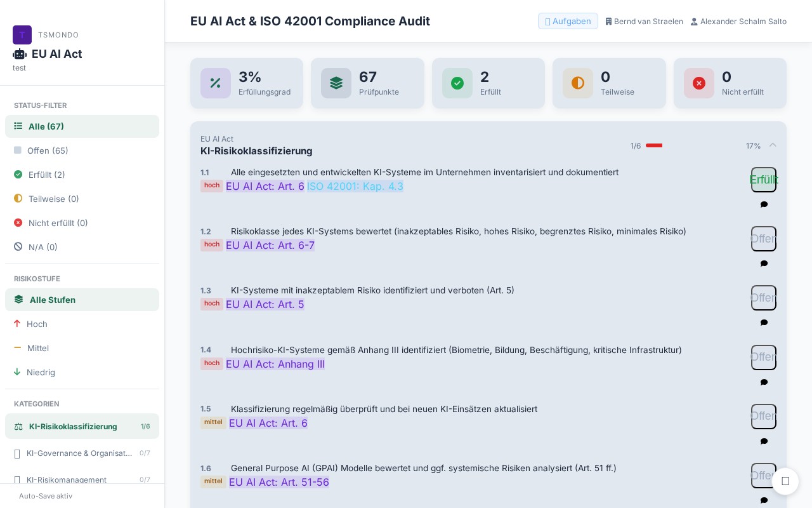Click the purple TSMONDO logo icon
This screenshot has height=508, width=812.
[22, 35]
